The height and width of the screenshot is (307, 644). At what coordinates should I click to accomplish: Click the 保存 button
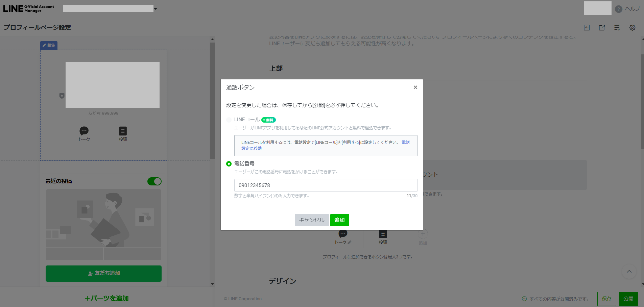(x=606, y=299)
